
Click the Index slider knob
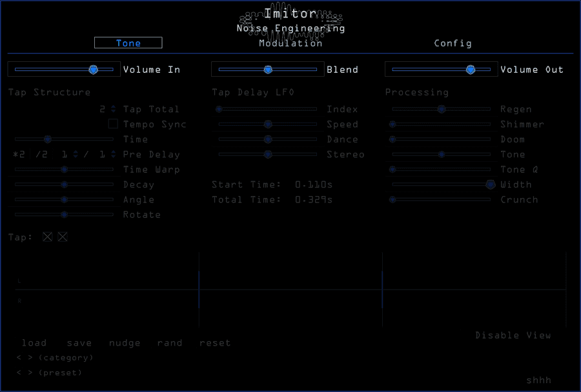point(219,109)
